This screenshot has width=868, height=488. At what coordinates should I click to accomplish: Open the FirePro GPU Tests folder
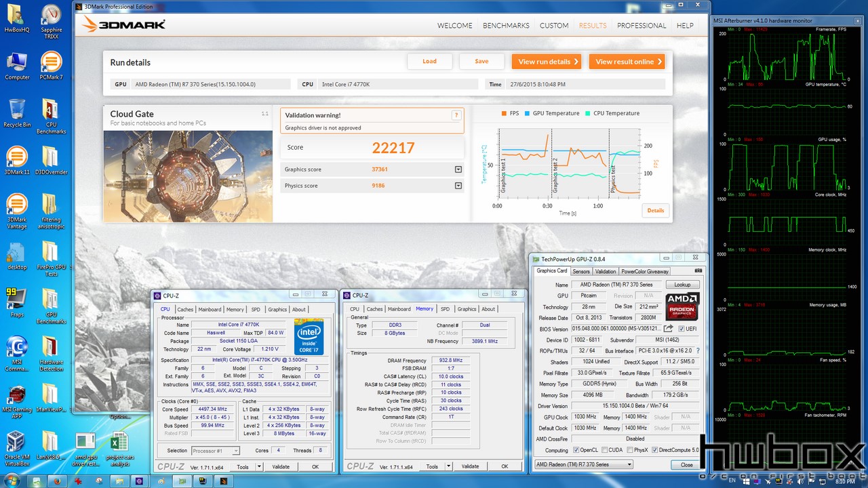click(51, 259)
